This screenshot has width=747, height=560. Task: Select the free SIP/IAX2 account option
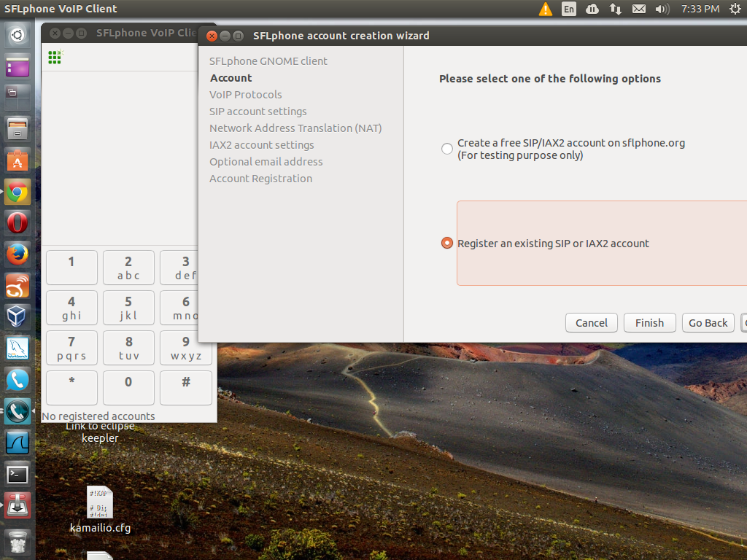(x=447, y=148)
